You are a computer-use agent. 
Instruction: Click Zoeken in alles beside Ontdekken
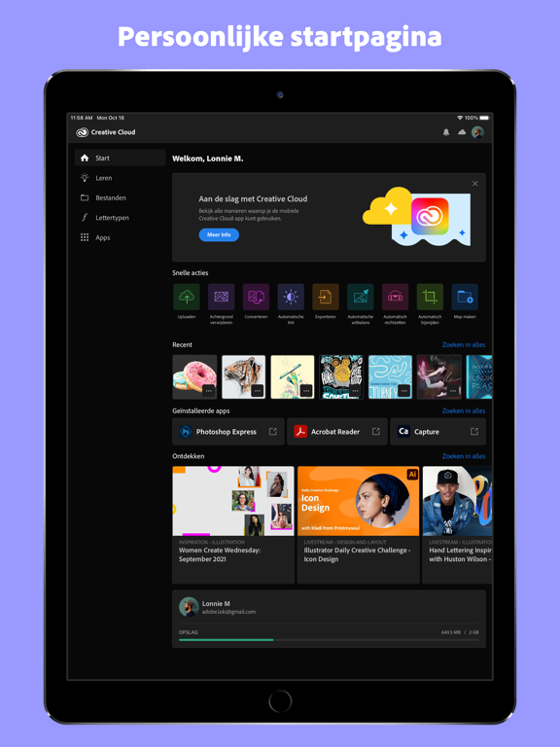coord(464,456)
